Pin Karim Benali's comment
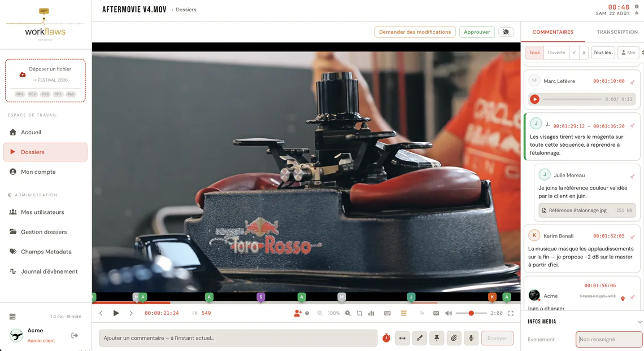Viewport: 644px width, 351px height. click(633, 236)
